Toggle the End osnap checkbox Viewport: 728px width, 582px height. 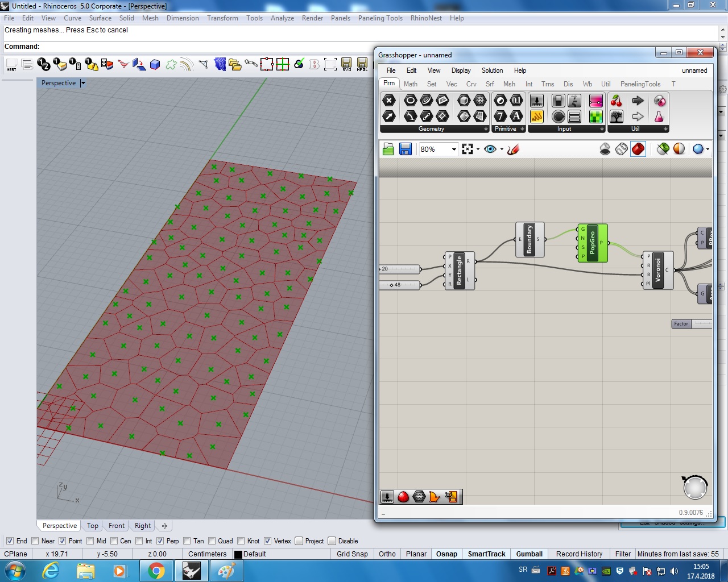click(x=10, y=541)
